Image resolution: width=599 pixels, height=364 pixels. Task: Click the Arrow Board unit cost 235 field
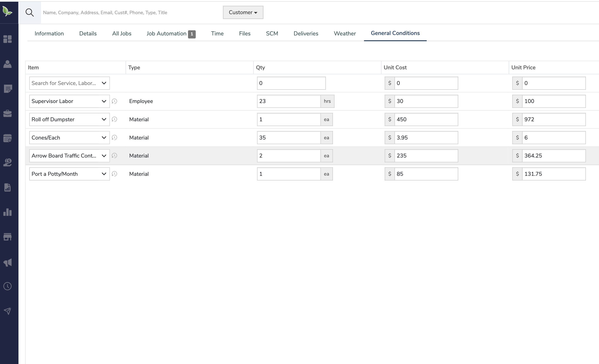[x=426, y=156]
